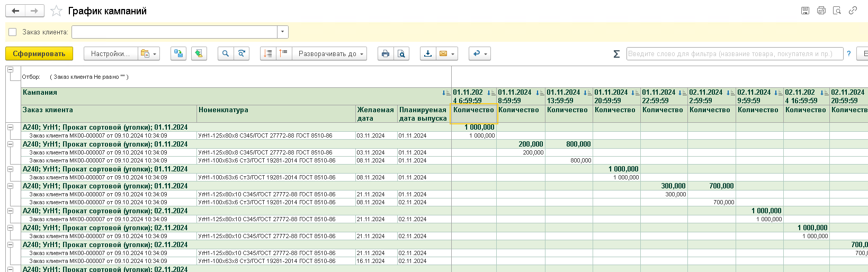868x272 pixels.
Task: Print the report using toolbar printer icon
Action: [x=386, y=54]
